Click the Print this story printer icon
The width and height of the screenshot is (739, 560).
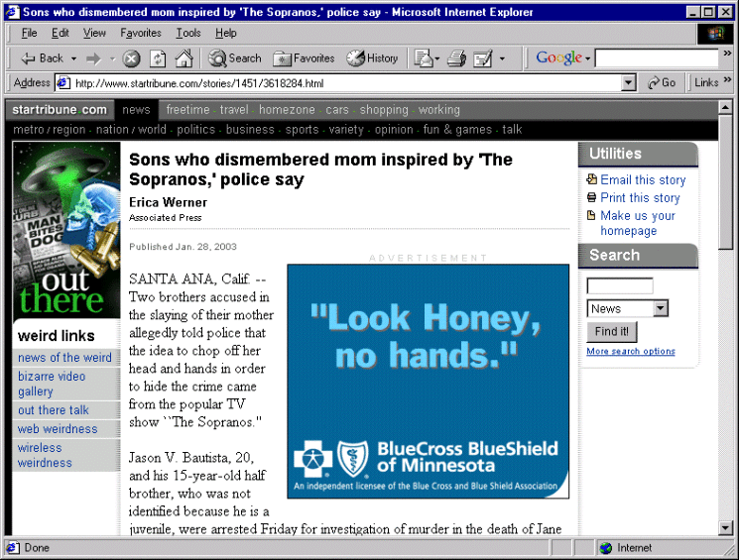click(x=591, y=197)
